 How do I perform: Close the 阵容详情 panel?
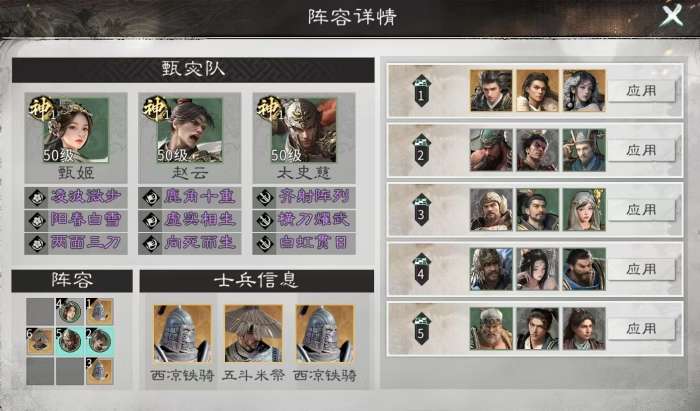pyautogui.click(x=671, y=16)
